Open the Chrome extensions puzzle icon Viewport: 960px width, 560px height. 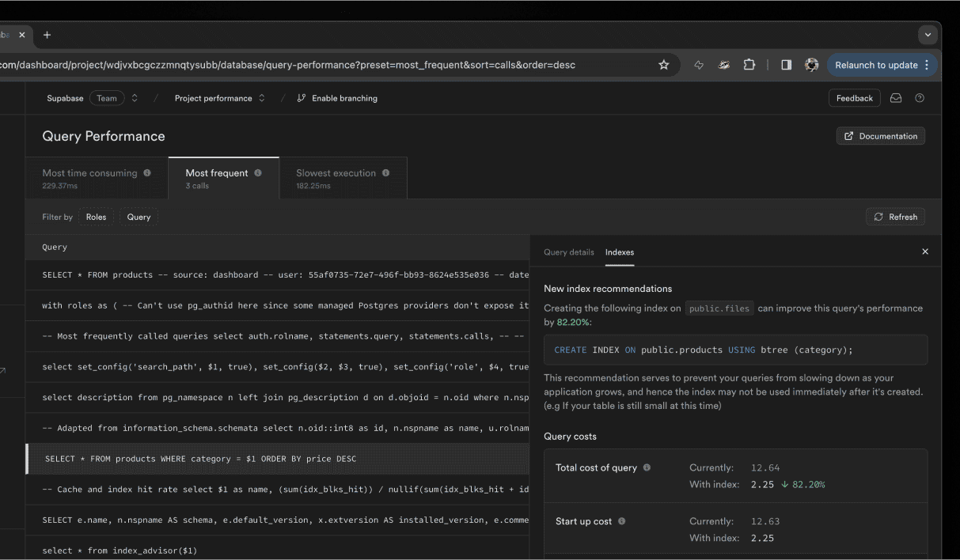click(x=749, y=65)
